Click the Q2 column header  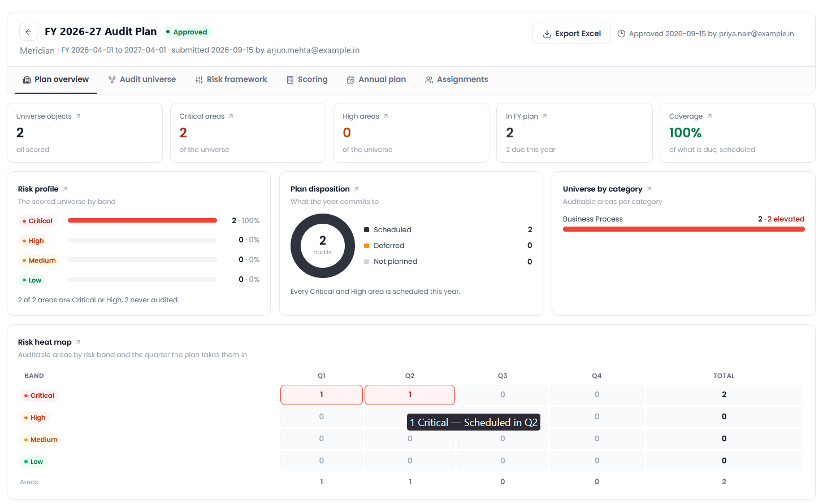click(410, 376)
